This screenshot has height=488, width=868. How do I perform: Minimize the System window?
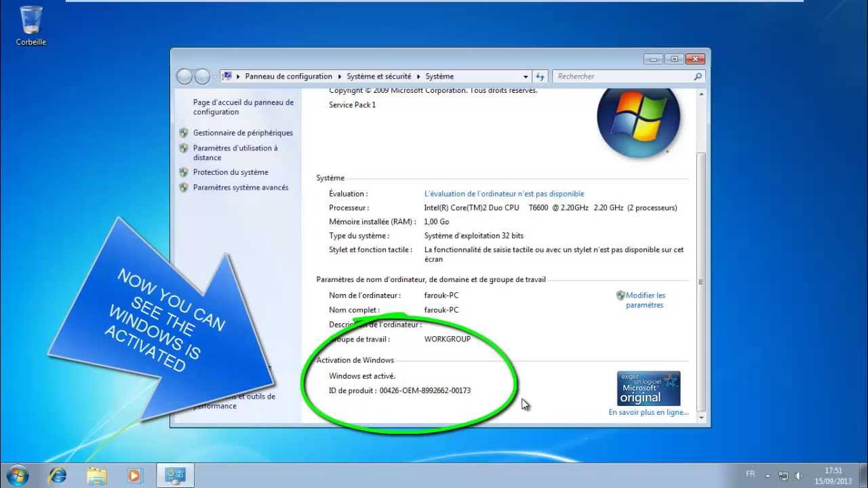pyautogui.click(x=654, y=59)
